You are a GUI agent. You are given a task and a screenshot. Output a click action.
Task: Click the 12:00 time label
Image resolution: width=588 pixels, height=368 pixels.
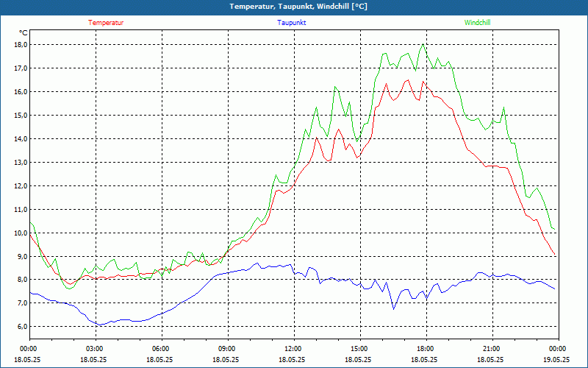294,349
